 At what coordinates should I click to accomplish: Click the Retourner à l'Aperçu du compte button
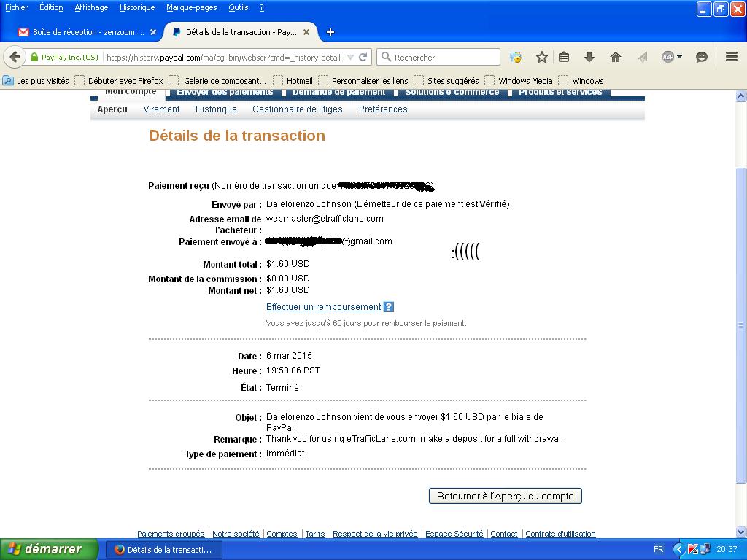[506, 496]
